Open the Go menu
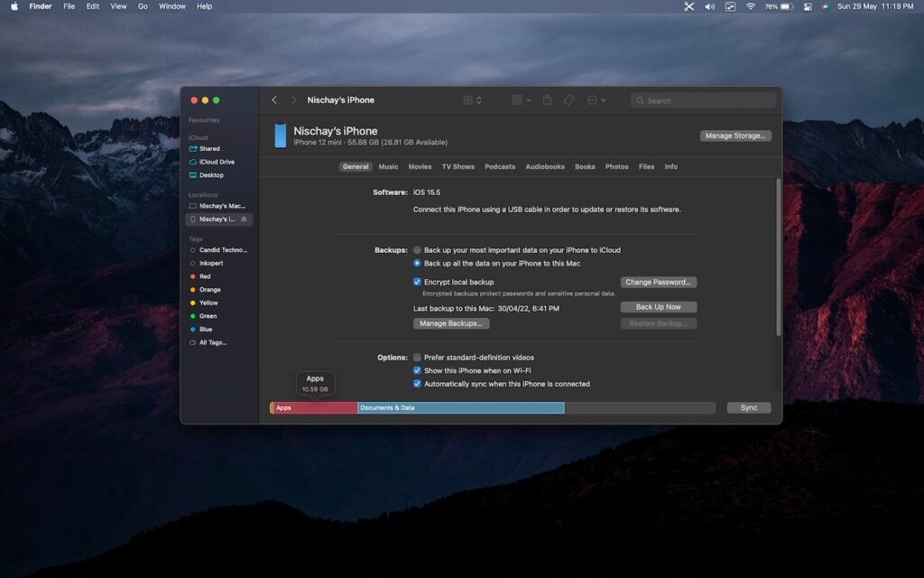 point(143,6)
